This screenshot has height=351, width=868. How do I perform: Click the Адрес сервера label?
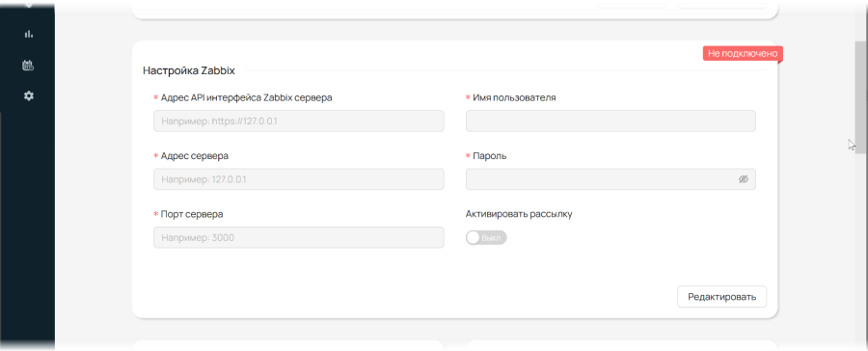pyautogui.click(x=194, y=156)
